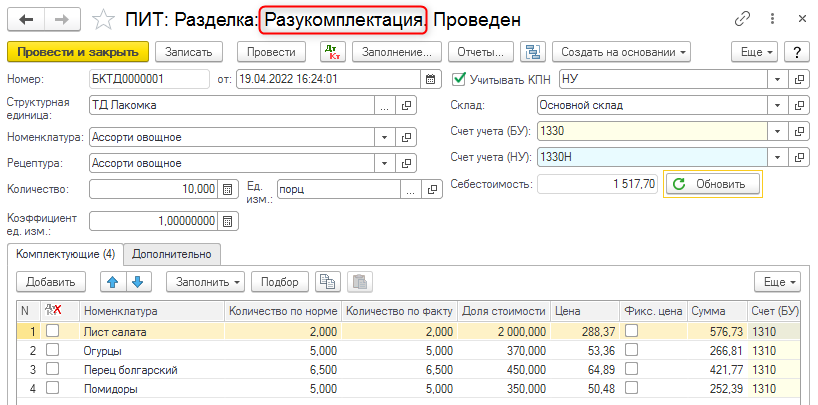Click the document structure icon beside Отчеты
The height and width of the screenshot is (405, 818).
533,52
